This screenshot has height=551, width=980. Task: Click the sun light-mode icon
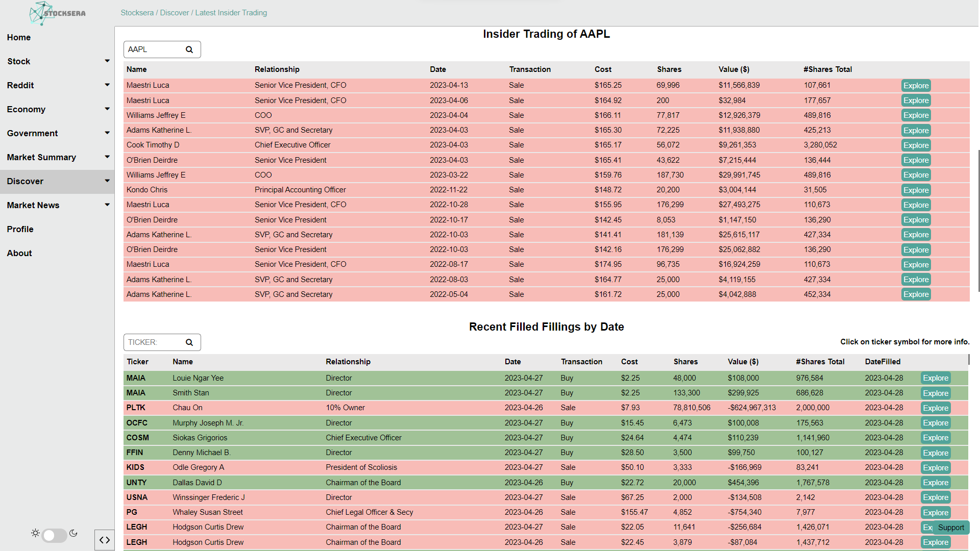tap(35, 533)
